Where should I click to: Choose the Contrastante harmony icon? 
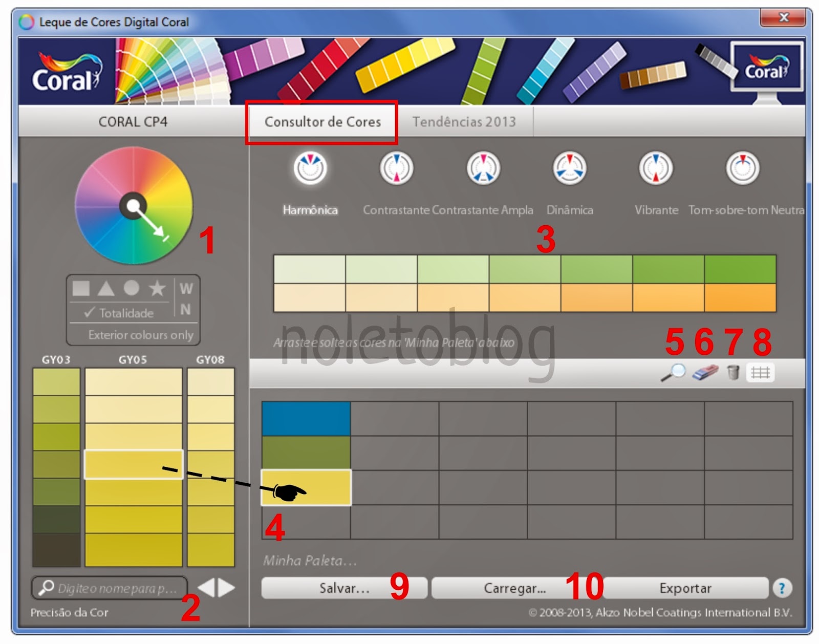(x=396, y=167)
